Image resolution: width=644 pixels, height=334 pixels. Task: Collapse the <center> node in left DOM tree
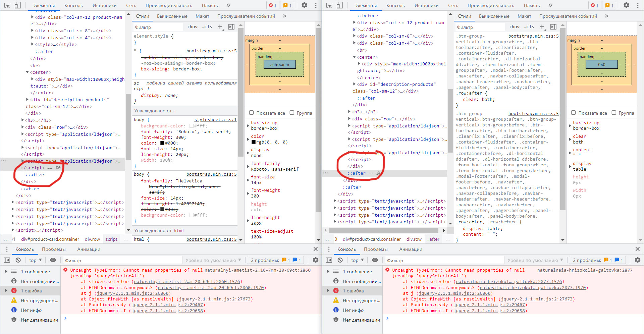28,72
